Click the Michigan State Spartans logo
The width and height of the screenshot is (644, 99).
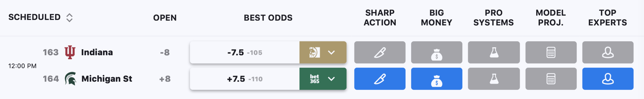click(x=70, y=79)
